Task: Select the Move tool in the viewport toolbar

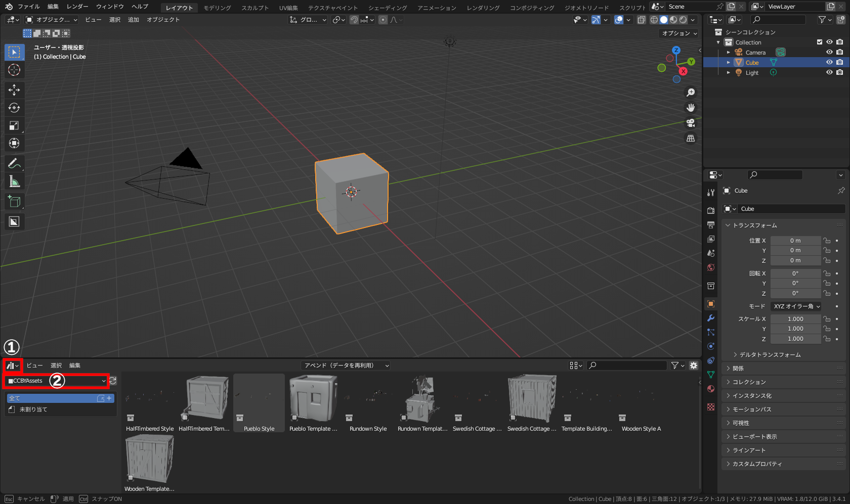Action: 14,90
